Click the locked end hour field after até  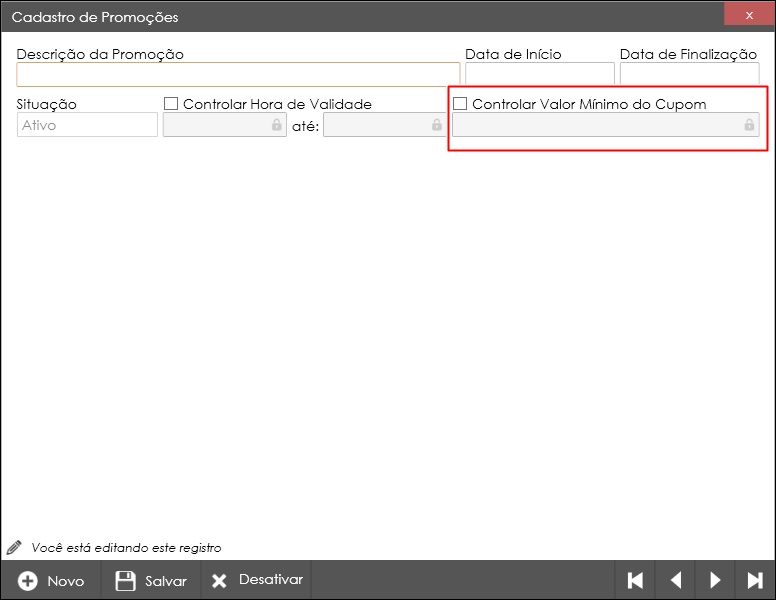coord(385,125)
